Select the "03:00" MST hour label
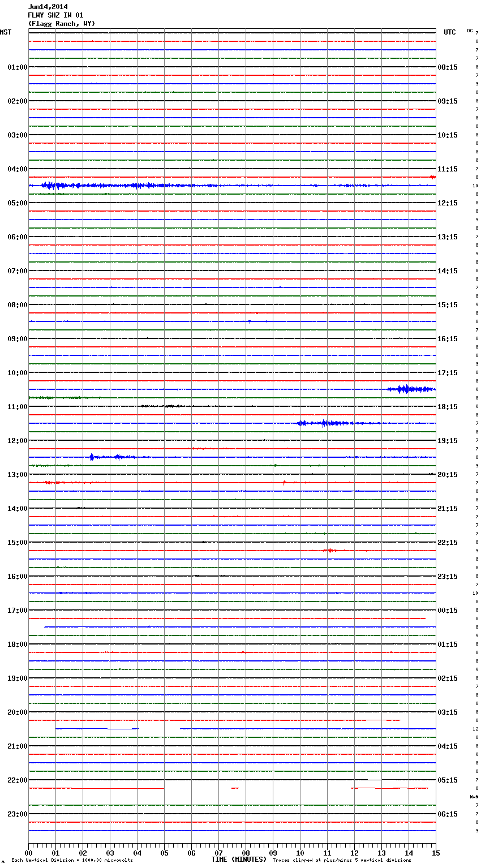This screenshot has height=868, width=481. (x=17, y=135)
